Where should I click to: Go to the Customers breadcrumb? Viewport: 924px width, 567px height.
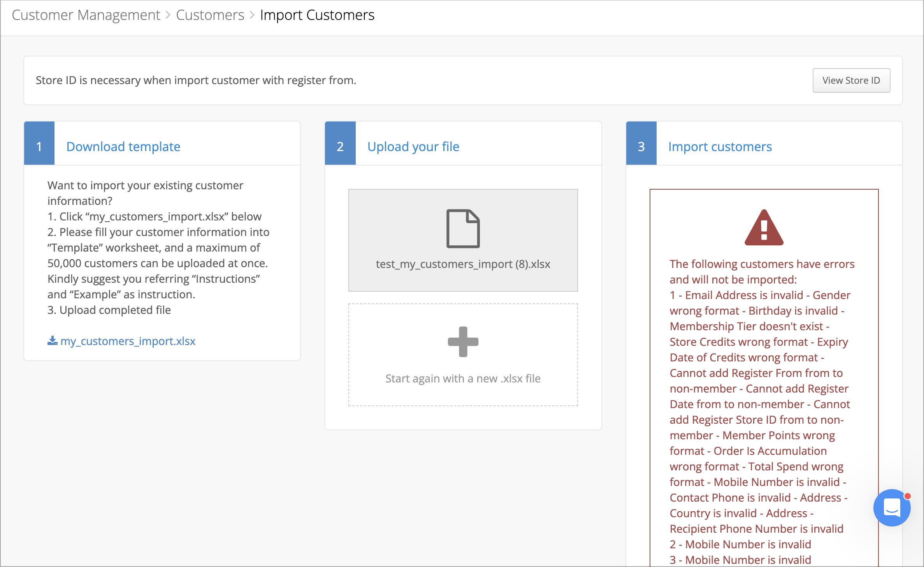click(x=210, y=15)
